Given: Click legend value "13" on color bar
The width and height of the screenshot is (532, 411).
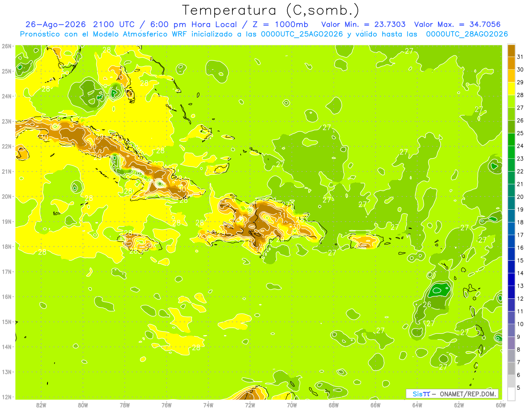Looking at the screenshot, I should [x=520, y=286].
